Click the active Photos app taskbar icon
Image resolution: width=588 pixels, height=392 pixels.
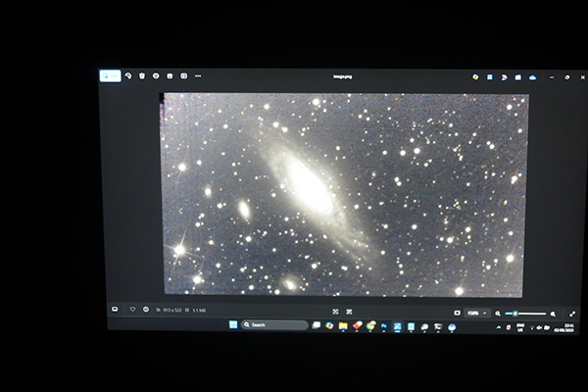(398, 327)
